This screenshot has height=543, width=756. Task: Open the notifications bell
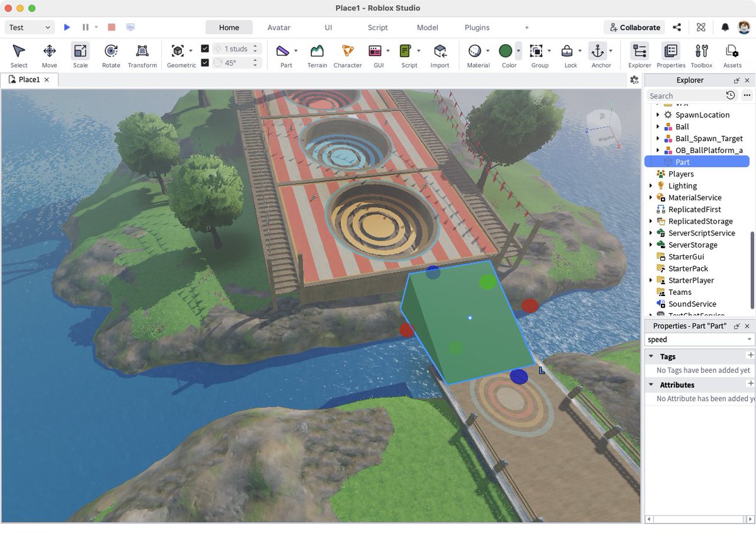click(725, 28)
